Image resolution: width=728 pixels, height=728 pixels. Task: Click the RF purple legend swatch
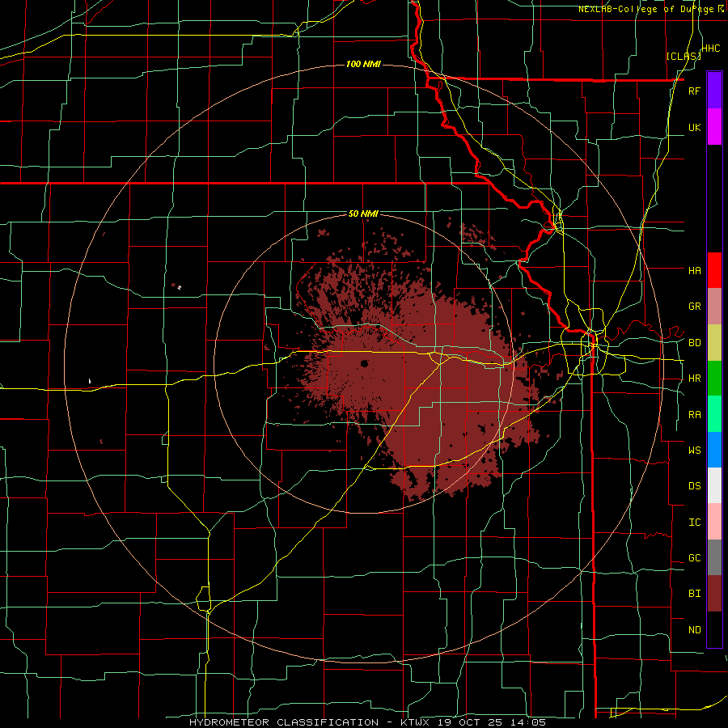click(714, 91)
